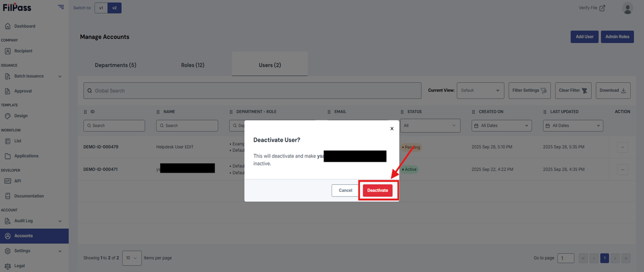Close the Deactivate User dialog via X
Image resolution: width=644 pixels, height=272 pixels.
tap(392, 128)
